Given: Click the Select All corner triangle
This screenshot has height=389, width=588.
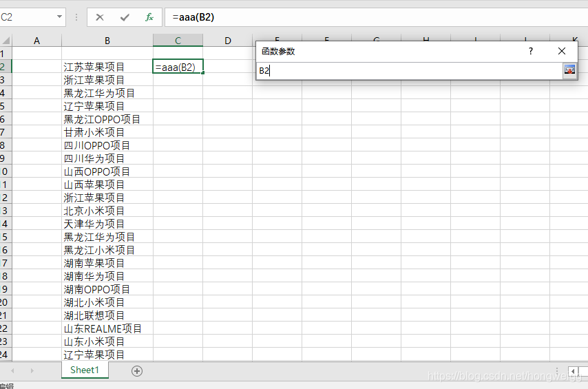Looking at the screenshot, I should pos(6,40).
